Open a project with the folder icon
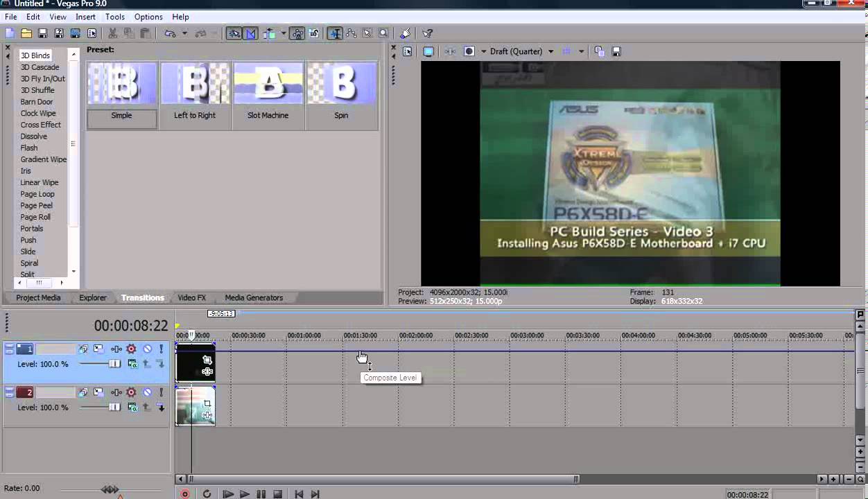The image size is (868, 499). pyautogui.click(x=26, y=33)
